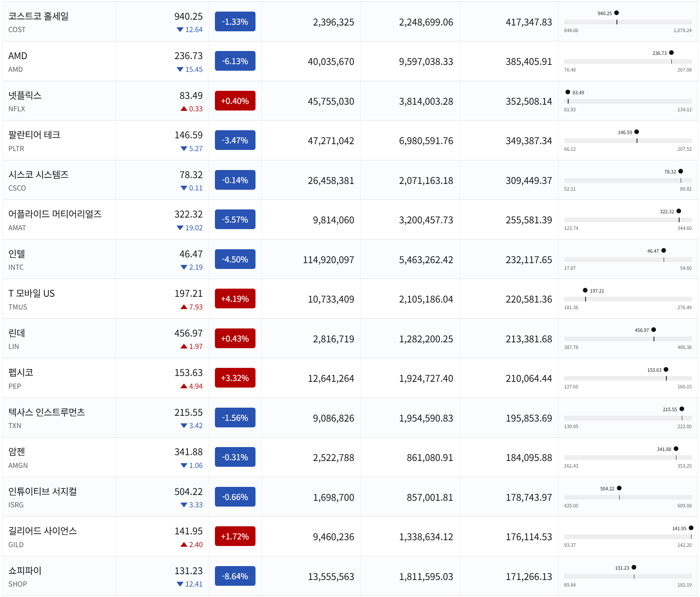Click the down arrow beside 3.33 for ISRG
Image resolution: width=700 pixels, height=597 pixels.
[184, 505]
